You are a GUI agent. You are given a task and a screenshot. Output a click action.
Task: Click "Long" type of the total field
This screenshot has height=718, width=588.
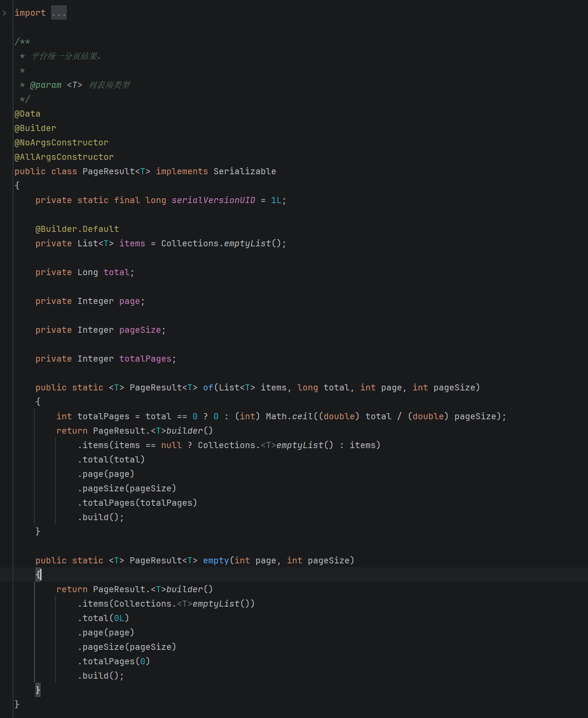coord(88,273)
